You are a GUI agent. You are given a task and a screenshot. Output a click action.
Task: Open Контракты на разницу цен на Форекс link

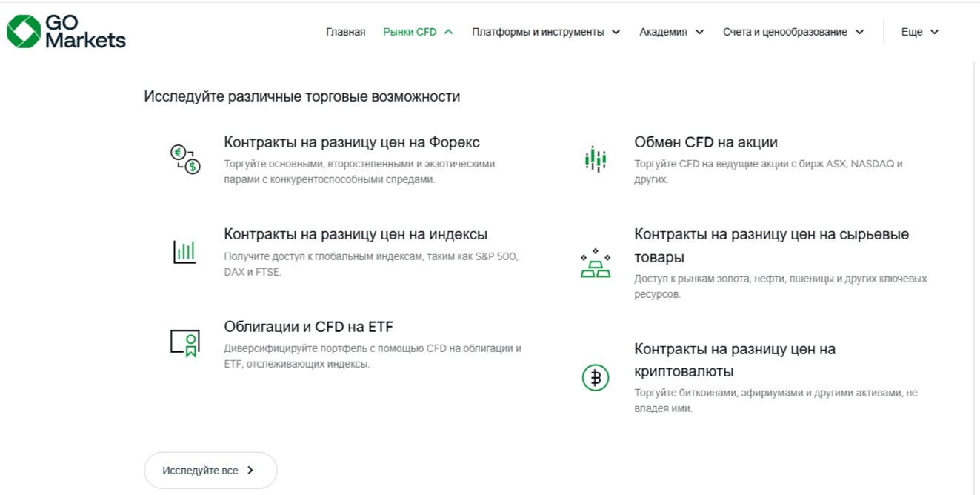(352, 142)
